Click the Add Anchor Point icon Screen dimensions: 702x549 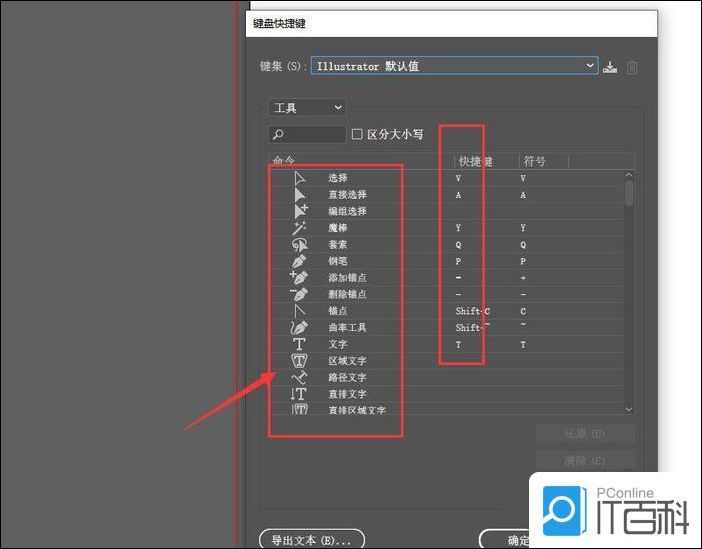pos(299,277)
